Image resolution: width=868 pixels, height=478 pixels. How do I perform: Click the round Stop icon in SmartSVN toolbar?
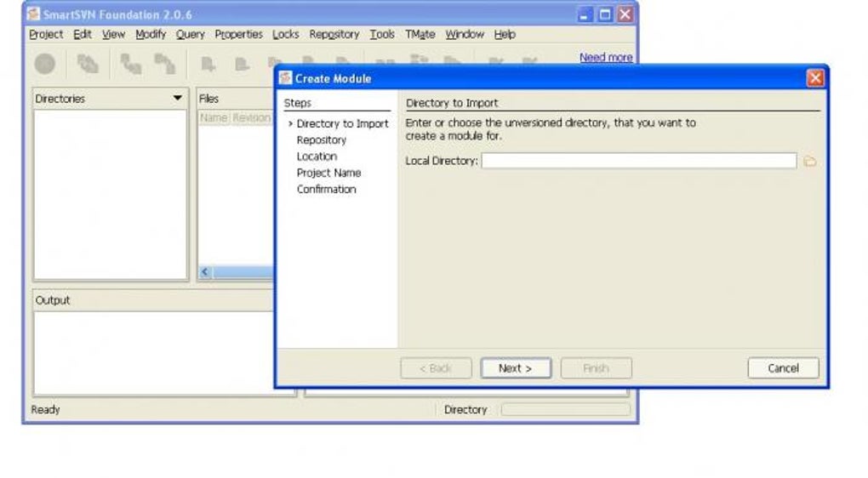click(x=45, y=64)
